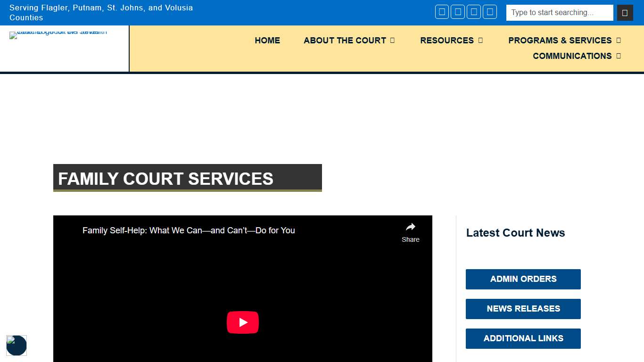Click the ADMIN ORDERS button
This screenshot has width=644, height=362.
523,279
